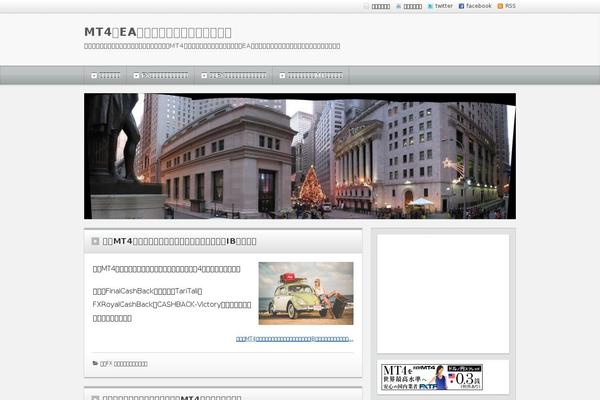Open the FXTF MT4 0.3 spread banner

432,377
